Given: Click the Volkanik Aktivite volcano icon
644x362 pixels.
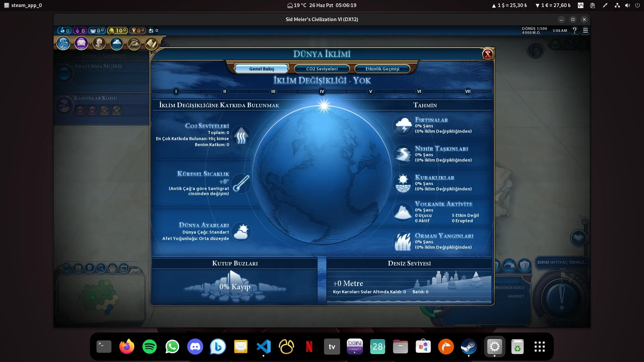Looking at the screenshot, I should pos(402,212).
